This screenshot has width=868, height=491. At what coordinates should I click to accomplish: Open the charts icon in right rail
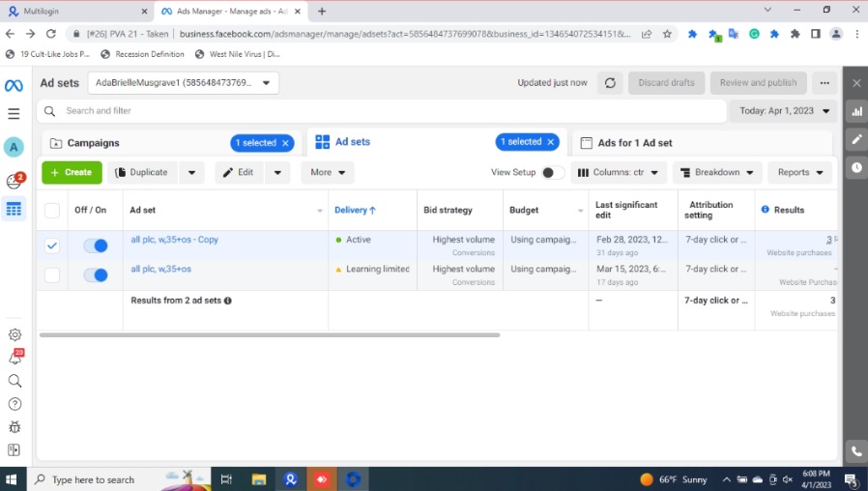click(x=856, y=111)
